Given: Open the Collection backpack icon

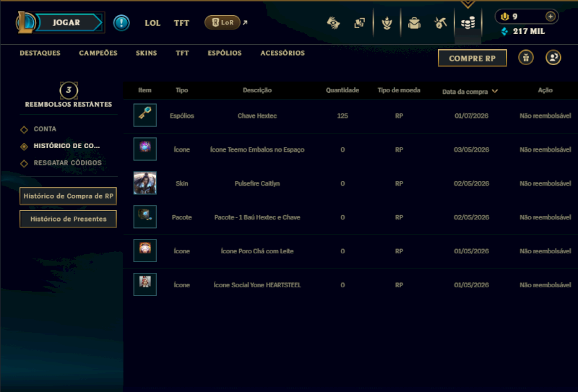Looking at the screenshot, I should (414, 23).
